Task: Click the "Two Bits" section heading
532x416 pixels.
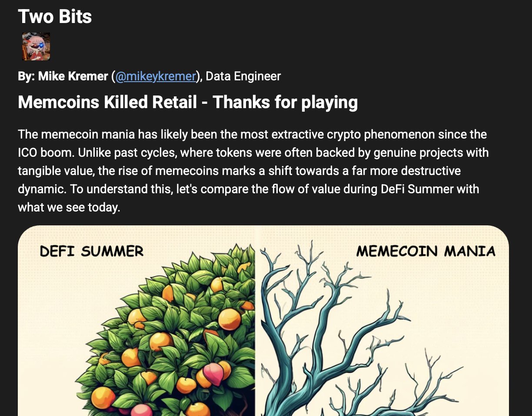Action: (x=55, y=17)
